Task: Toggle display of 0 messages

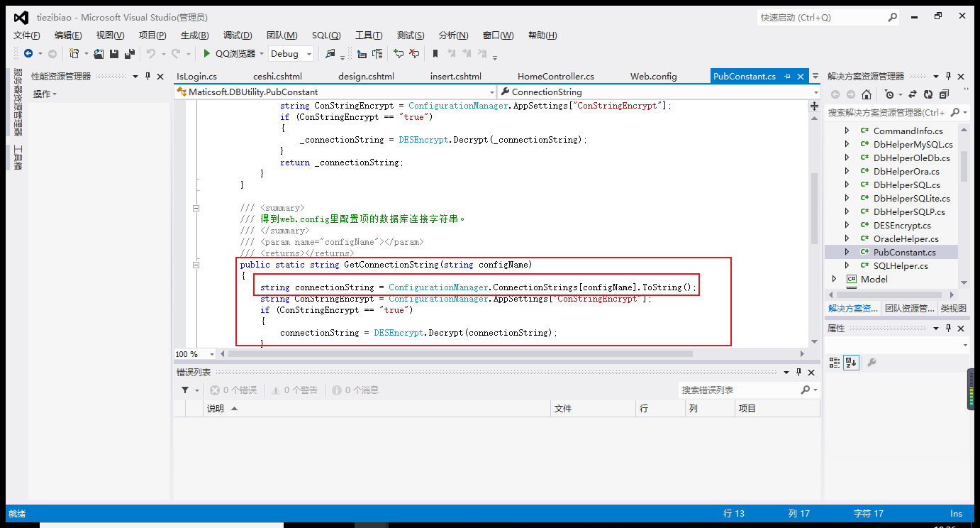Action: point(355,390)
